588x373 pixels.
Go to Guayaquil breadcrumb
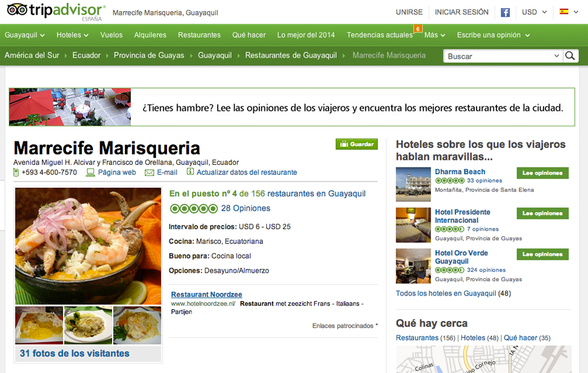point(215,55)
